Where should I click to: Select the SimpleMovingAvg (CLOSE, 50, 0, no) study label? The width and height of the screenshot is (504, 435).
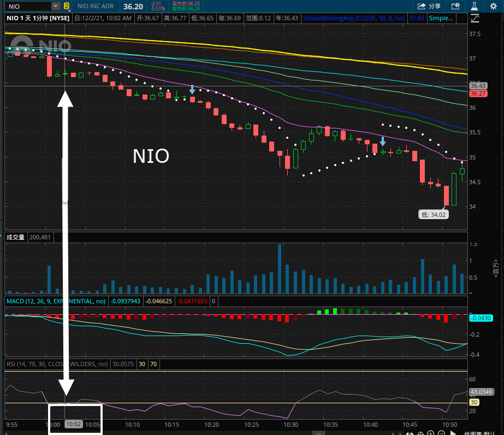coord(354,18)
